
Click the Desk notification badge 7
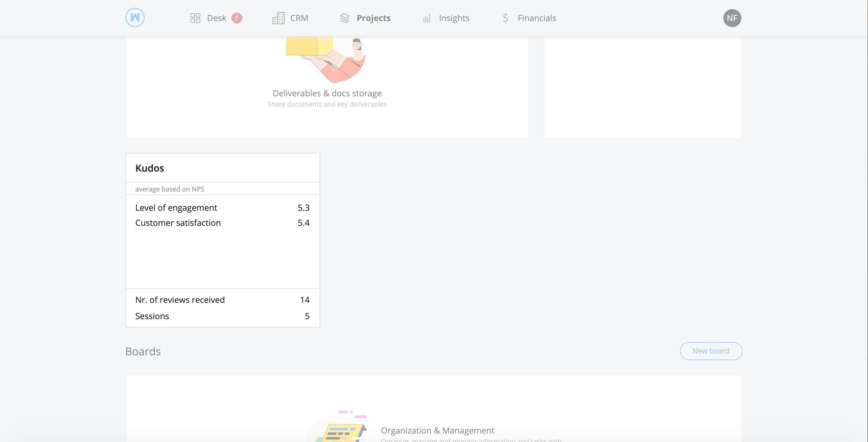pyautogui.click(x=237, y=18)
